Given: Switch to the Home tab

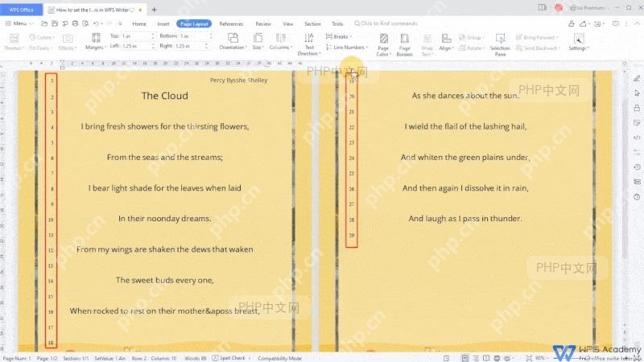Looking at the screenshot, I should [139, 24].
